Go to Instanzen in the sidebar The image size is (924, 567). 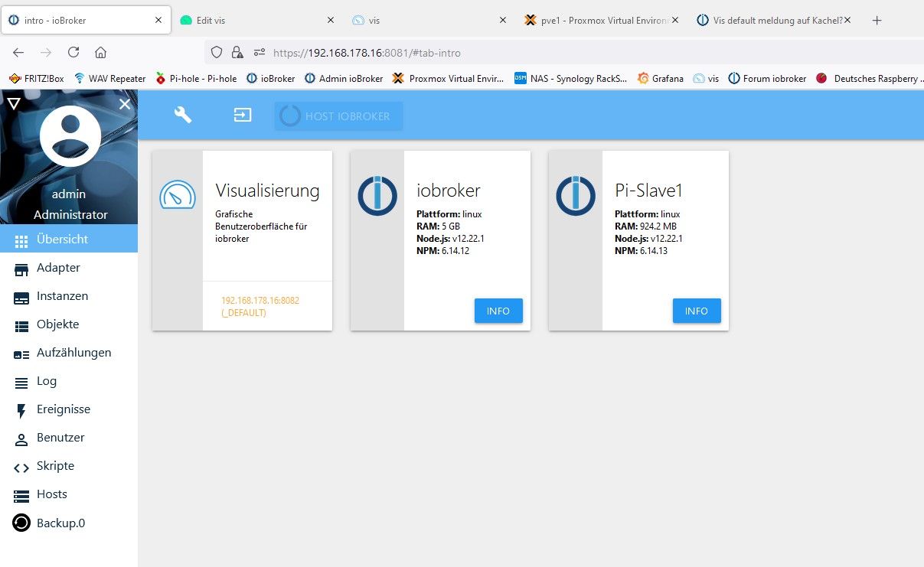[69, 296]
